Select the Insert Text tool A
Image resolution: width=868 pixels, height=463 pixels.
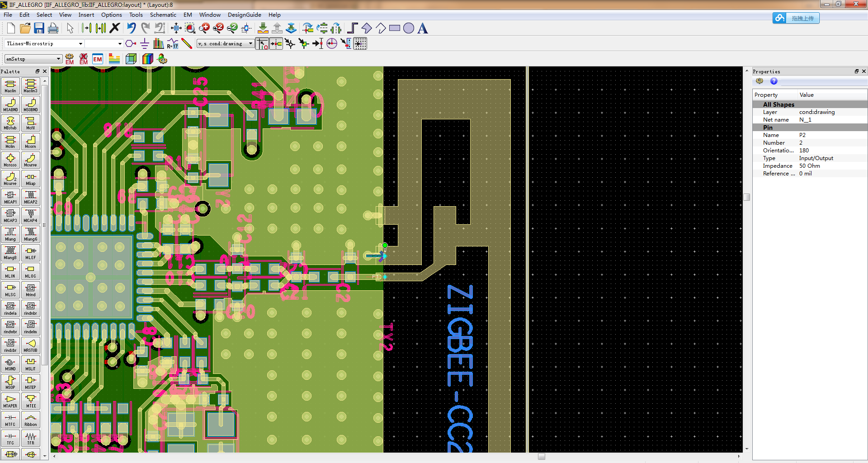tap(423, 28)
